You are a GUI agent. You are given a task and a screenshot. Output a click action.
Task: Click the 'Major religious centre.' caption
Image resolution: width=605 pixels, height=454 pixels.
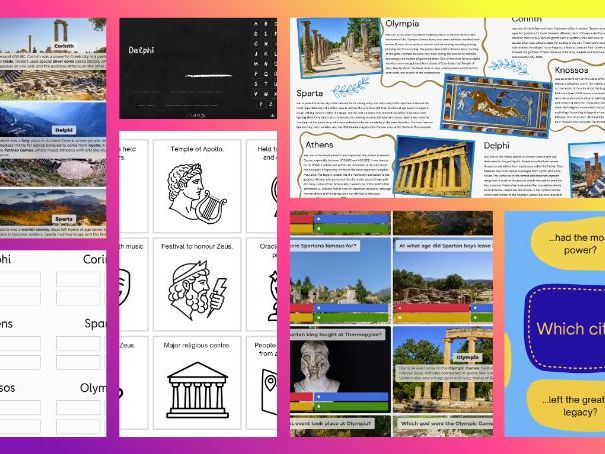click(x=197, y=345)
